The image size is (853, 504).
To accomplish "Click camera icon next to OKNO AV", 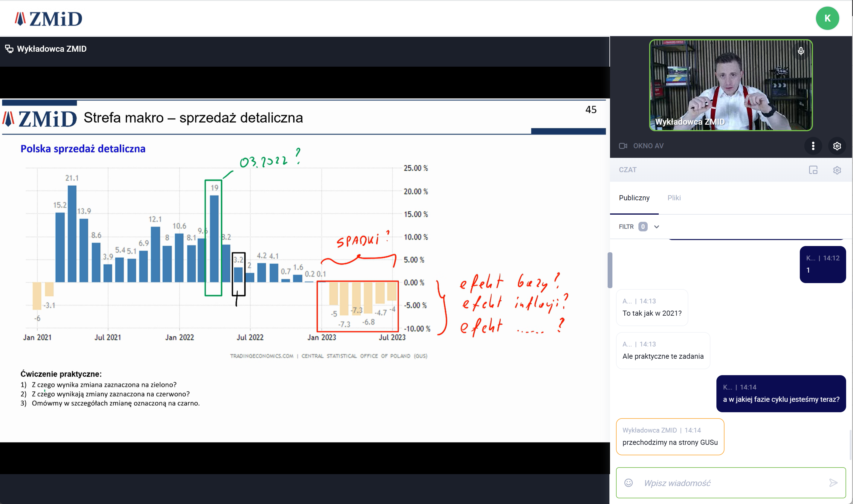I will point(623,146).
